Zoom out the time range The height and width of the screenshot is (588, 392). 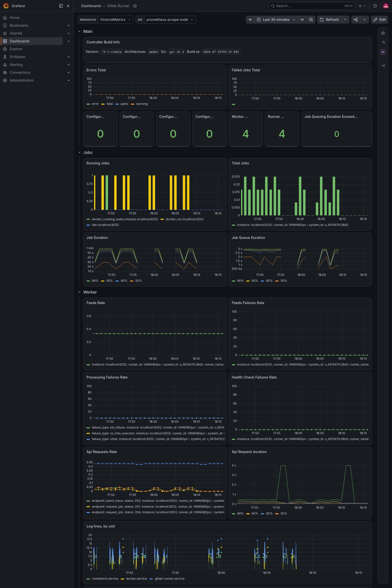[x=311, y=20]
